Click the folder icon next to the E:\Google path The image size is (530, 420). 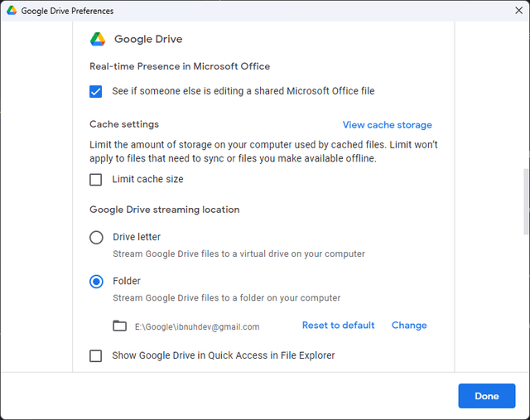[119, 326]
